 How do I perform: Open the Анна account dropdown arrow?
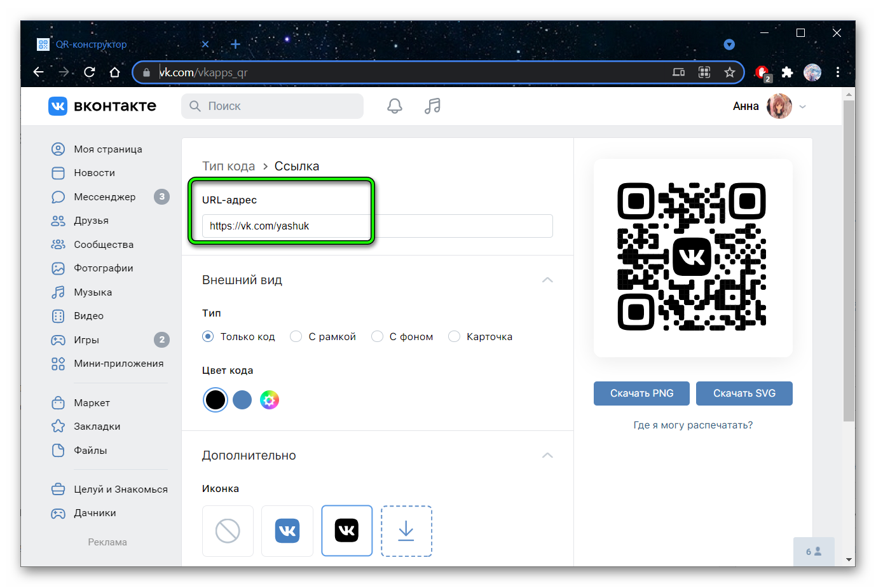(802, 107)
